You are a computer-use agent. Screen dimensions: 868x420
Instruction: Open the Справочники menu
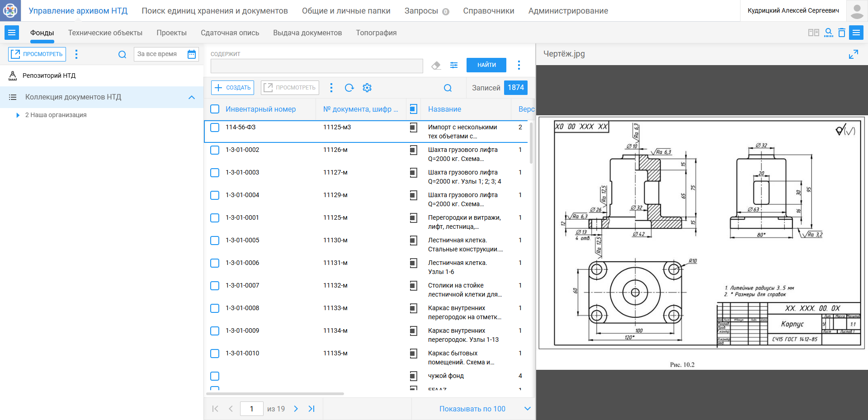[489, 11]
